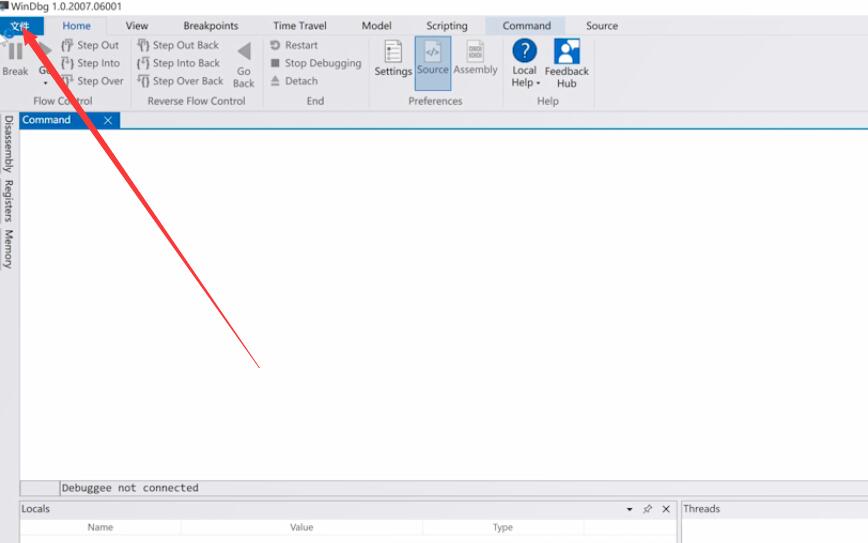Viewport: 868px width, 543px height.
Task: Select the Threads panel title
Action: 701,509
